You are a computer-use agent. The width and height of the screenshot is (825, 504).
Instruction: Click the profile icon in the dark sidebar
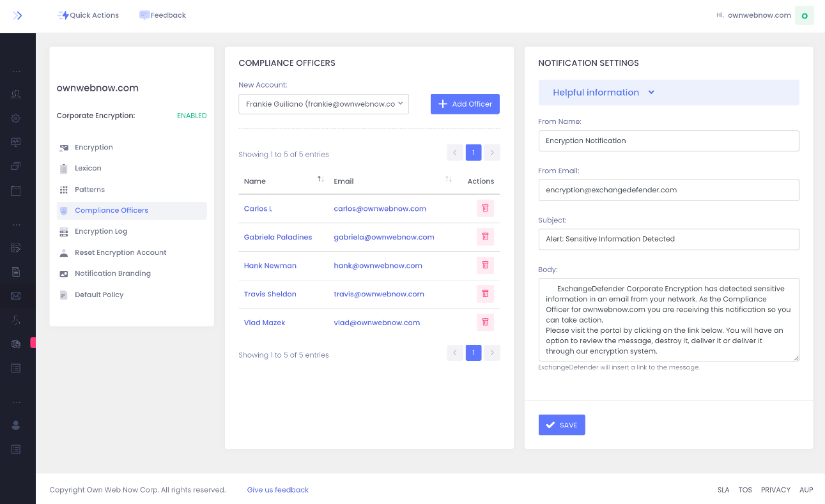click(15, 425)
